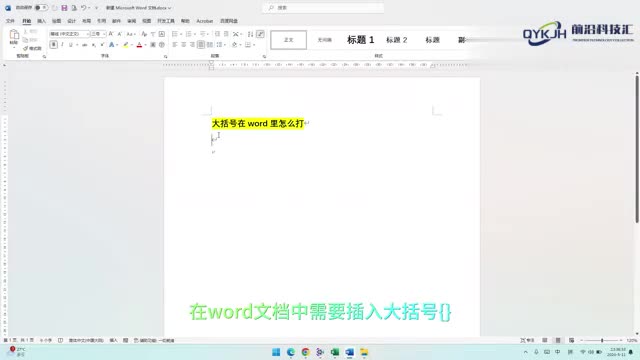Click the Center alignment icon
This screenshot has height=360, width=640.
(183, 44)
